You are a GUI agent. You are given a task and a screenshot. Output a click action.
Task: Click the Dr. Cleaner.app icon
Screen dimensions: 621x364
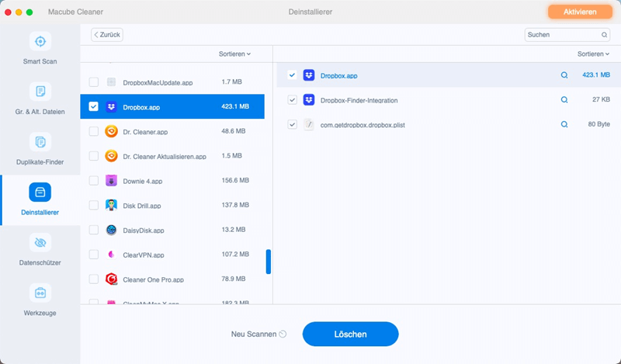(x=111, y=131)
